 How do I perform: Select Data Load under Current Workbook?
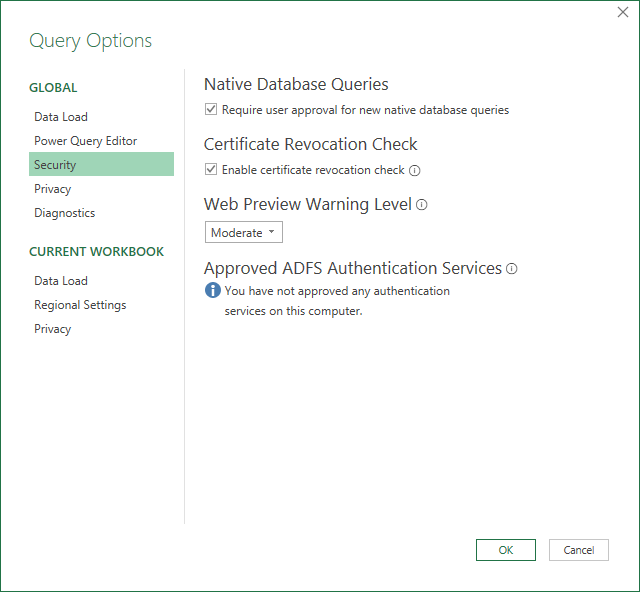tap(61, 281)
